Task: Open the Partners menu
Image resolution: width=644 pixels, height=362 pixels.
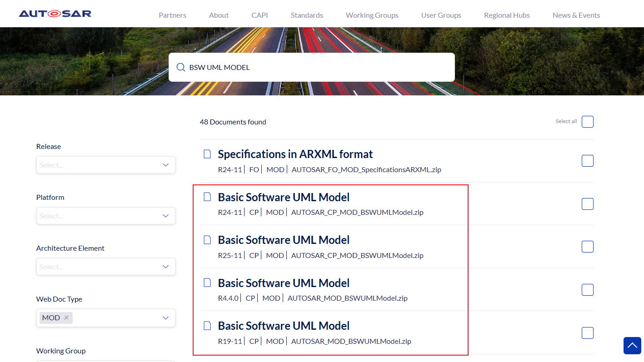Action: (172, 15)
